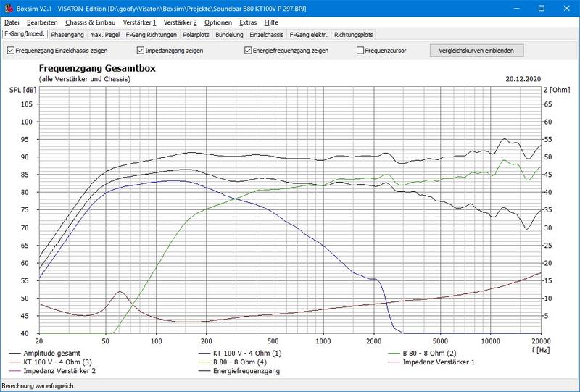Open the Verstärker 1 menu
This screenshot has height=392, width=580.
(x=139, y=22)
